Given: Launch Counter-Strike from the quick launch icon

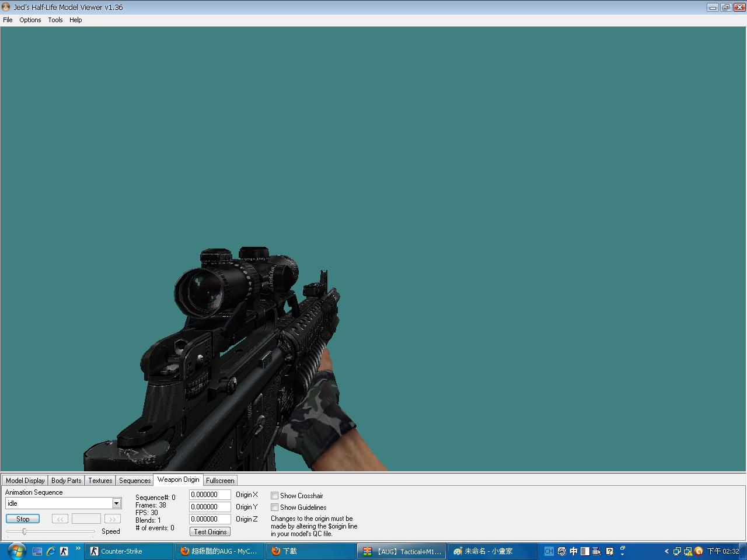Looking at the screenshot, I should [x=64, y=551].
